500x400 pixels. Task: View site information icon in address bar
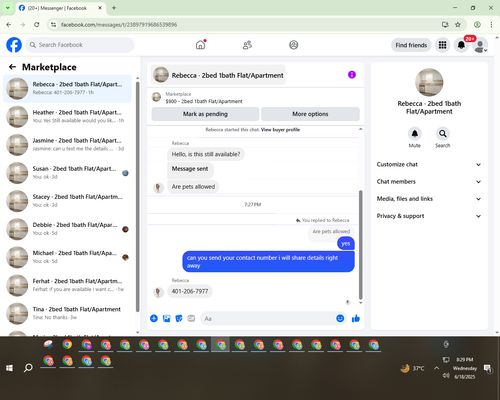click(53, 24)
